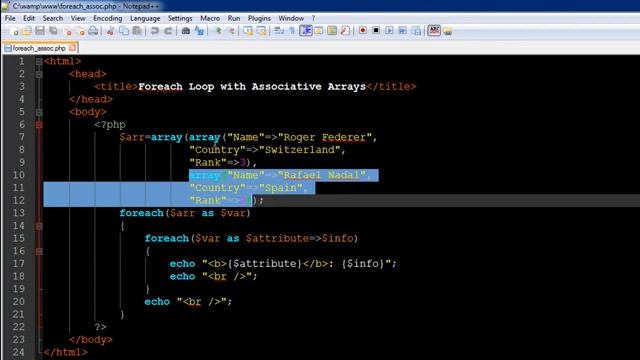Viewport: 640px width, 360px height.
Task: Run macro multiple times icon
Action: pos(402,31)
